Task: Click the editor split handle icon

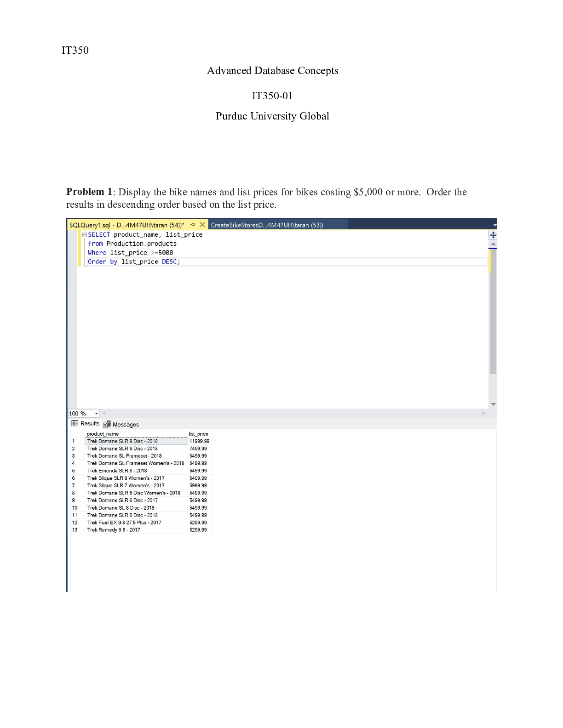Action: (493, 235)
